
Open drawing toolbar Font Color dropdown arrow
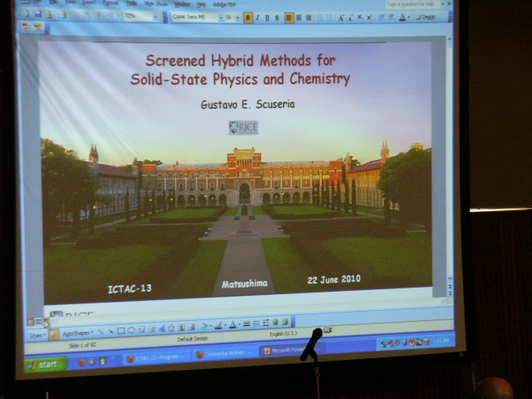tap(239, 325)
